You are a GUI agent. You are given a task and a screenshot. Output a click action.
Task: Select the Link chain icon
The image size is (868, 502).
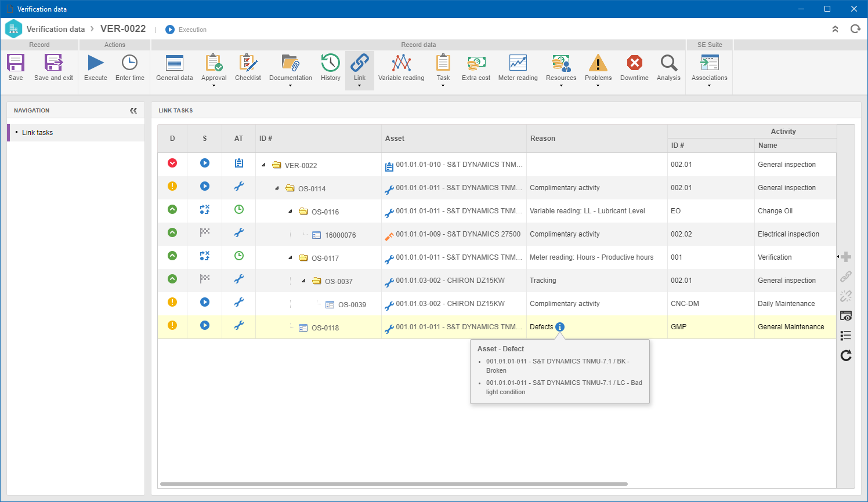pos(360,63)
